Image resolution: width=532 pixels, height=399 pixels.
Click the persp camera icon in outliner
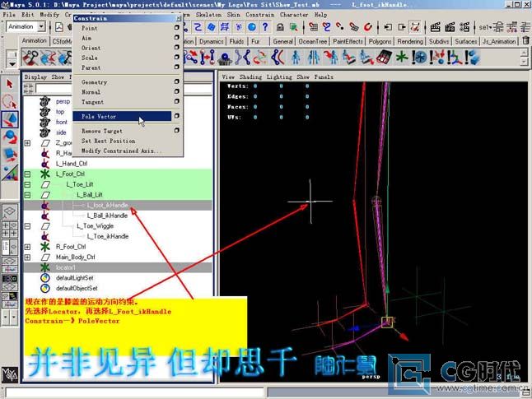coord(44,101)
